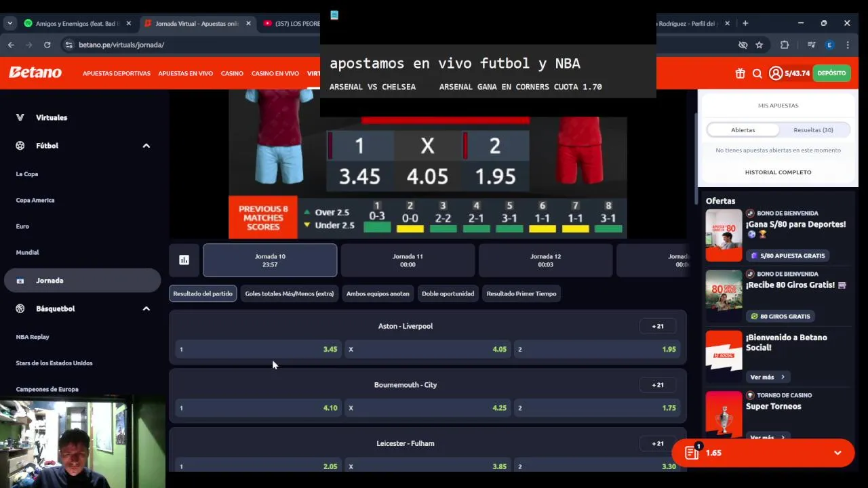Screen dimensions: 868x488
Task: Expand +21 markets for Aston - Liverpool
Action: [x=658, y=326]
